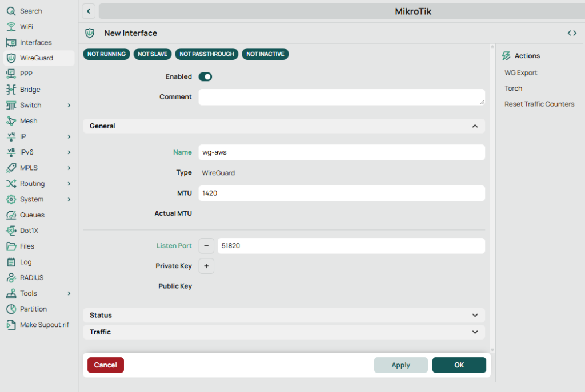
Task: Click the vertical scrollbar down arrow
Action: tap(492, 350)
